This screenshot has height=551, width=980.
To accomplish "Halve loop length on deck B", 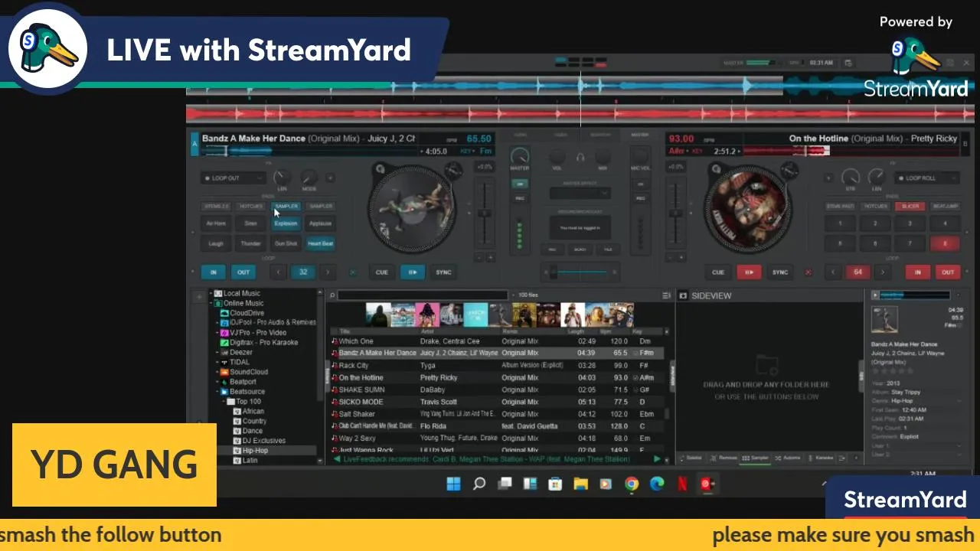I will (x=834, y=272).
